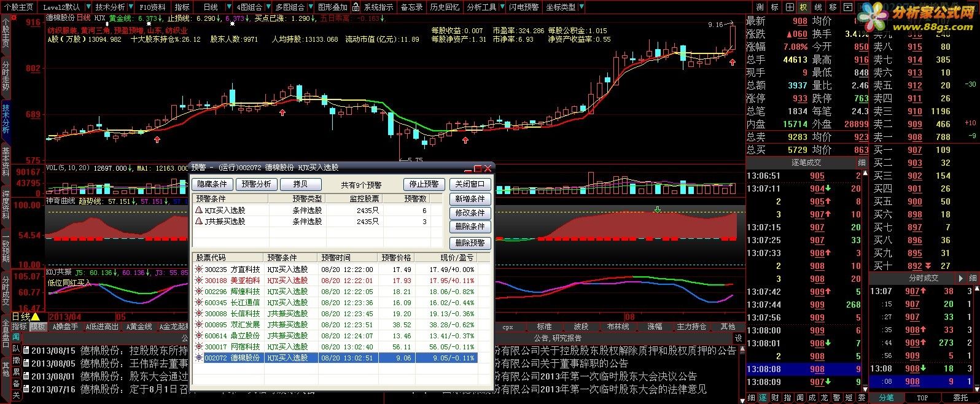Open the 备忘录 menu item

point(412,7)
